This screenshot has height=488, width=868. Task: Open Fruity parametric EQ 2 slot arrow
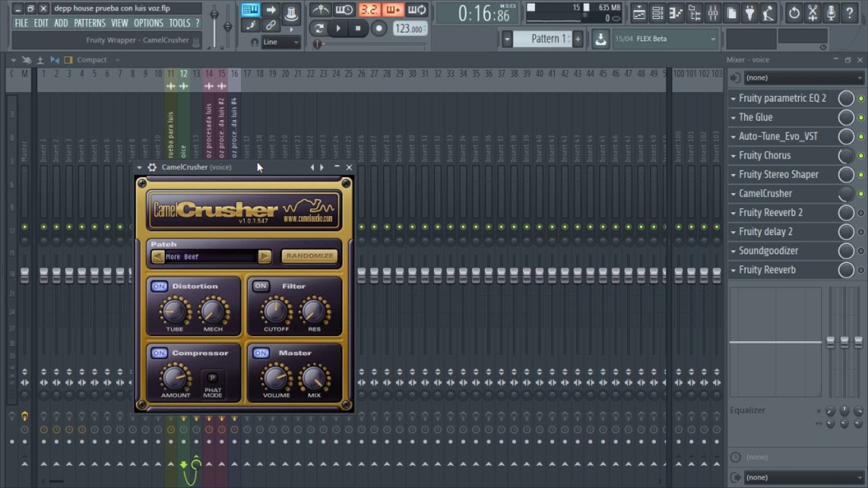[733, 98]
